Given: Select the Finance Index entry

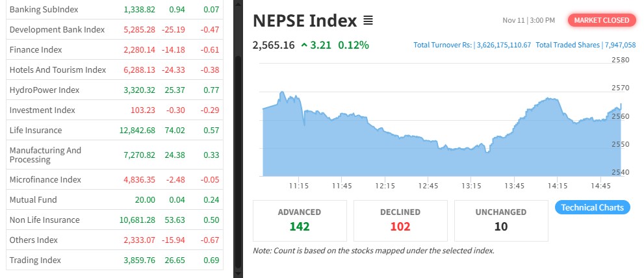Looking at the screenshot, I should [36, 49].
